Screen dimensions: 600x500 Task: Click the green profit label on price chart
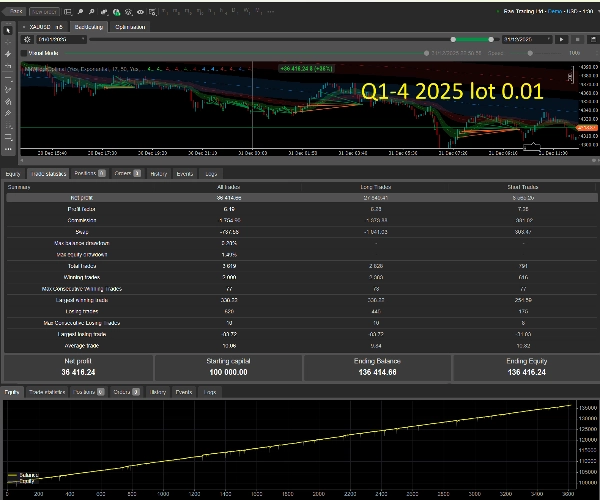point(306,69)
